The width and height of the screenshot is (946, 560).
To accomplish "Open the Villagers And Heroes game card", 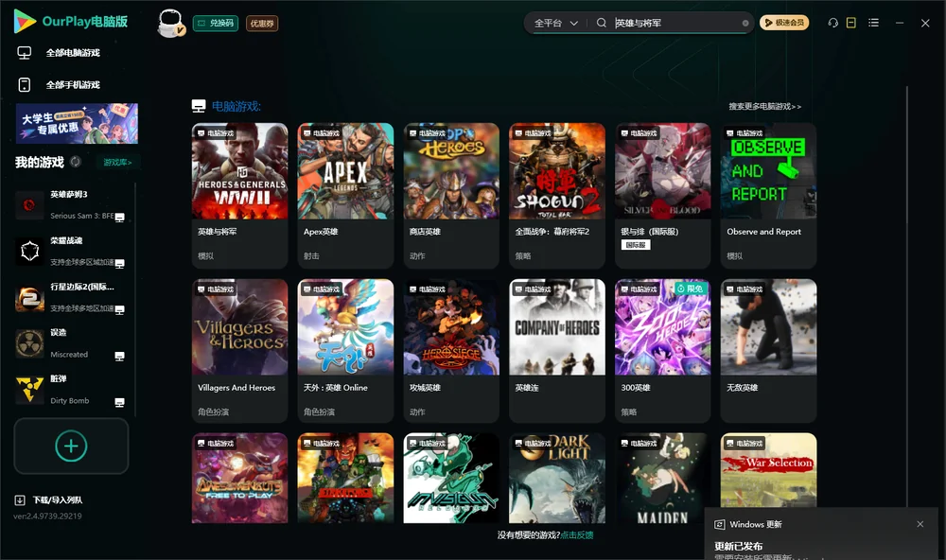I will [239, 351].
